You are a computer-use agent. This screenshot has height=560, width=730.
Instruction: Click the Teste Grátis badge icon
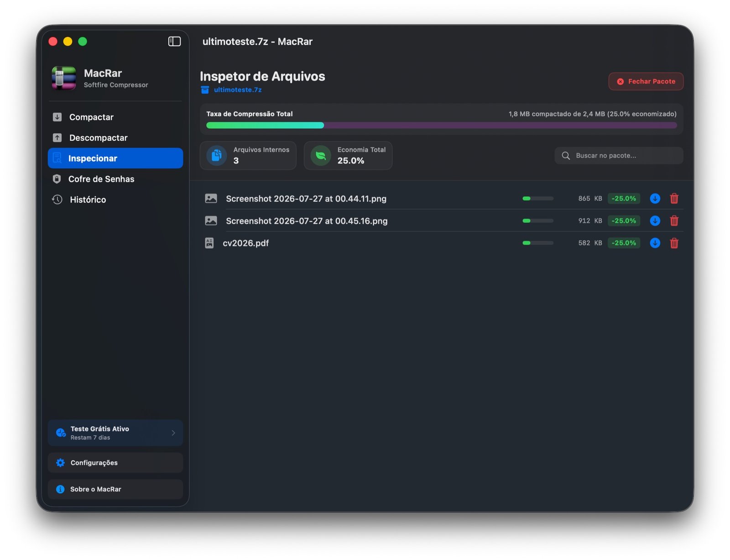coord(61,433)
